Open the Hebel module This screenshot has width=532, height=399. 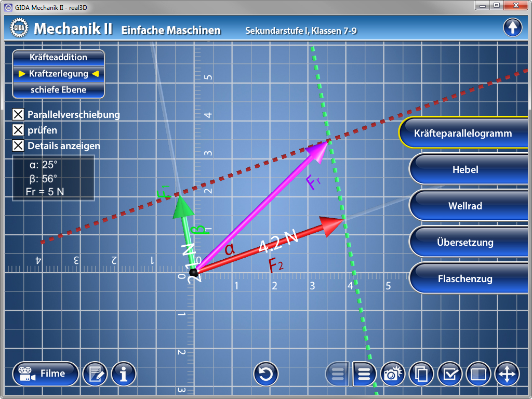tap(465, 169)
